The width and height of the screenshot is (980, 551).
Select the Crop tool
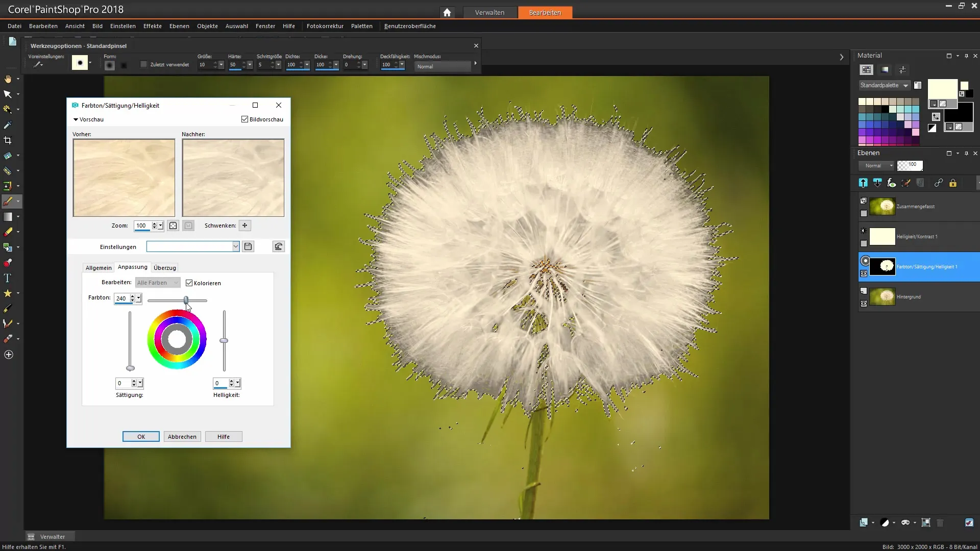pos(8,140)
